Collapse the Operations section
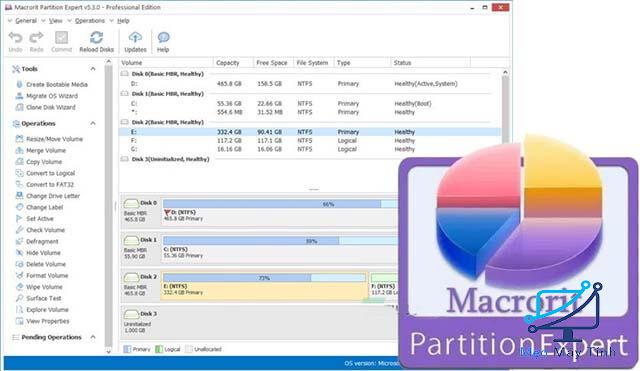640x371 pixels. (x=93, y=123)
